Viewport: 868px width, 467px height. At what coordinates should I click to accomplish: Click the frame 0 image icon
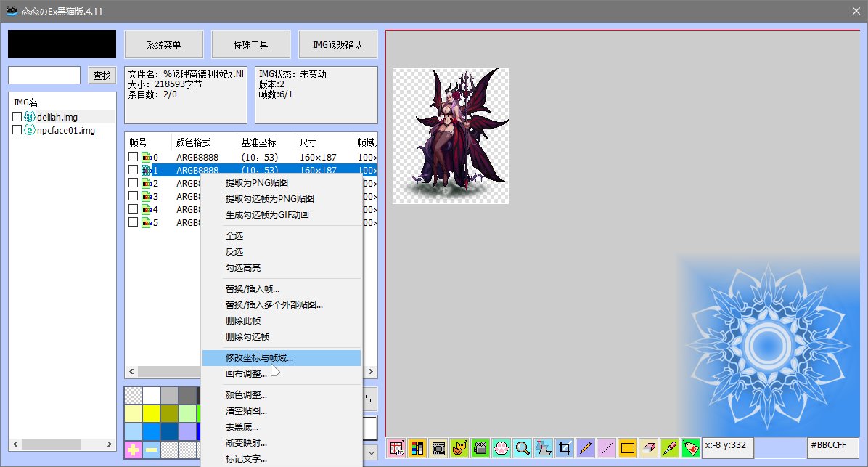coord(146,158)
